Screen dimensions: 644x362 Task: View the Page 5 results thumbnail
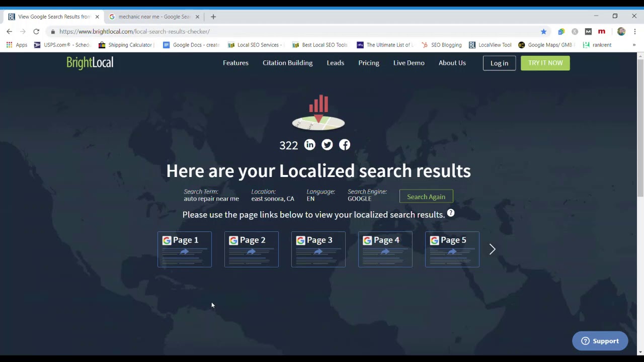[x=452, y=249]
